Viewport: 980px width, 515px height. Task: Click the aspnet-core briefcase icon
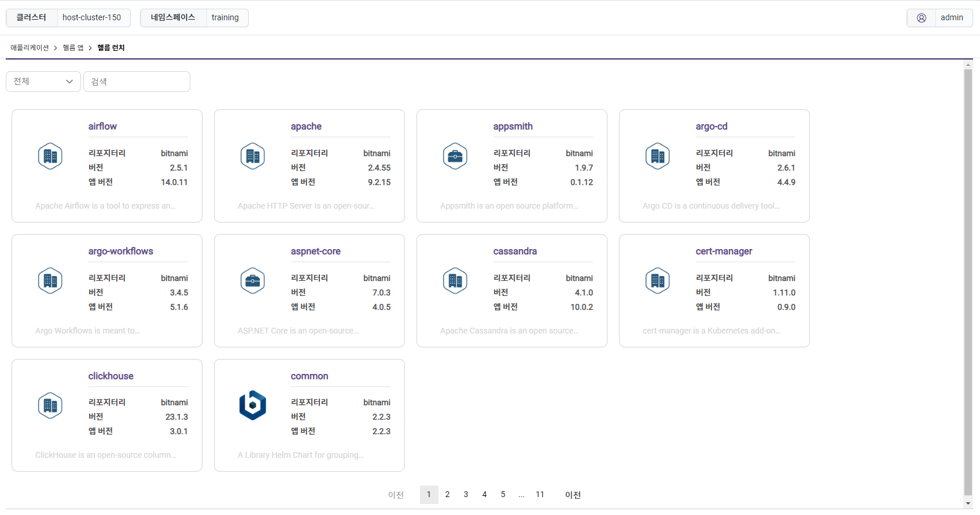253,281
